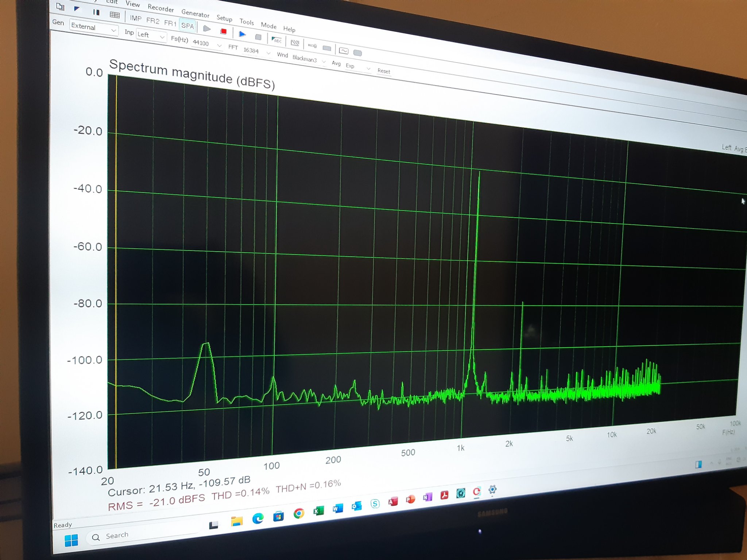
Task: Click the ABC label overlay icon
Action: [276, 40]
